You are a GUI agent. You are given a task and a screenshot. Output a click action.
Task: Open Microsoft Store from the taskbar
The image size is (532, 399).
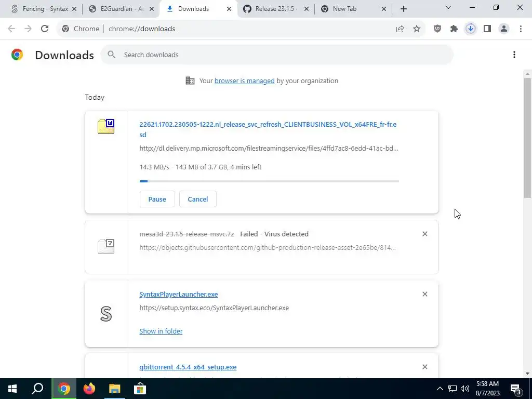140,389
